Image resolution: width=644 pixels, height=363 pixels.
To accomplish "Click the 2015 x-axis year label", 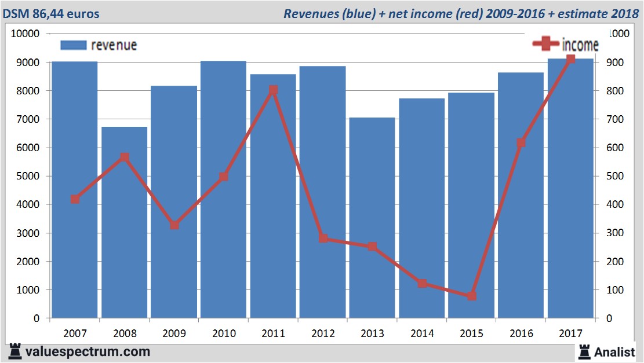I will 471,333.
